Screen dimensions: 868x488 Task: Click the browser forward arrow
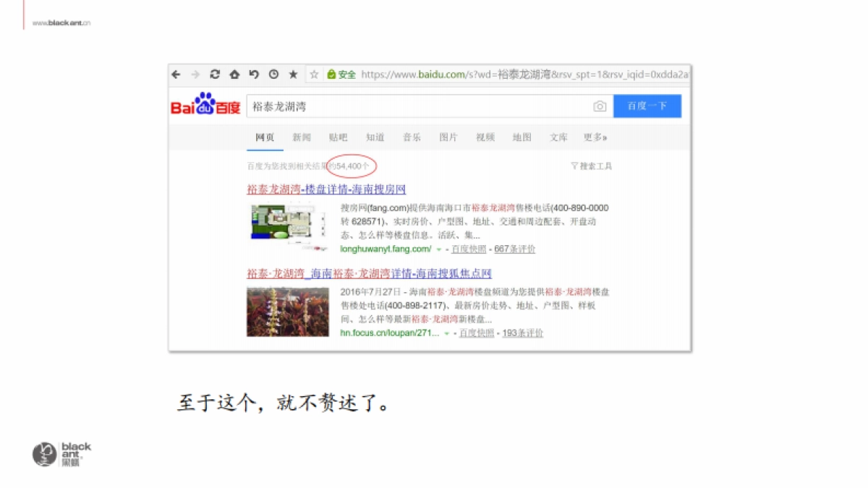point(195,74)
